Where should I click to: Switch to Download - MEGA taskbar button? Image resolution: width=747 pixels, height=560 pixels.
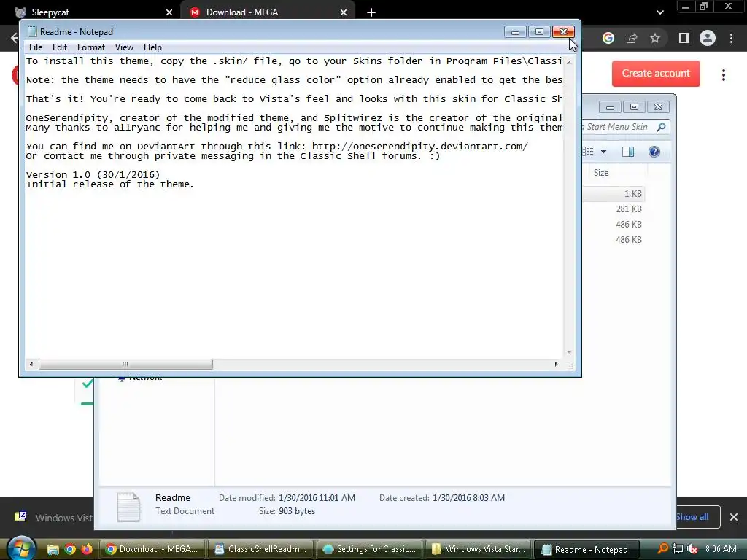(152, 549)
